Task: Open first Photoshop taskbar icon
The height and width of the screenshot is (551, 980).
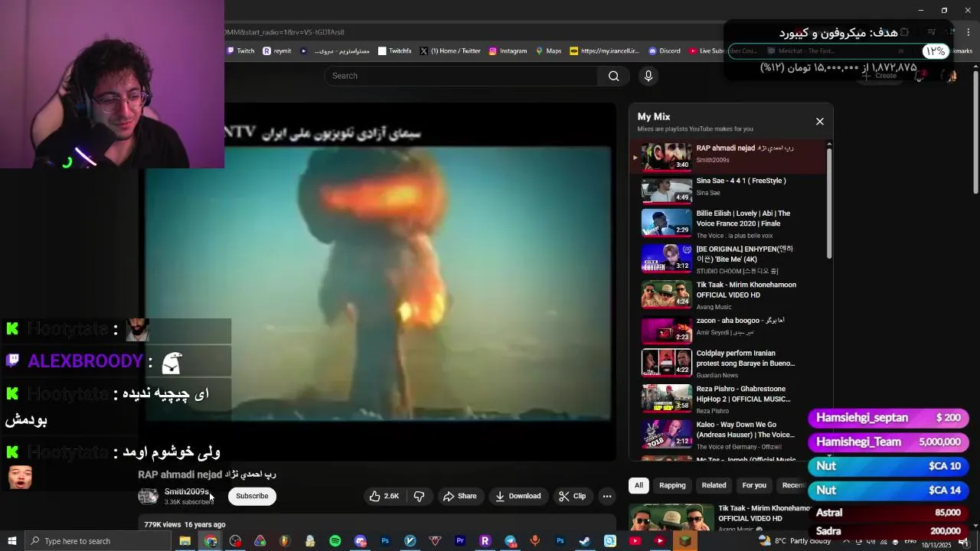Action: pos(385,541)
